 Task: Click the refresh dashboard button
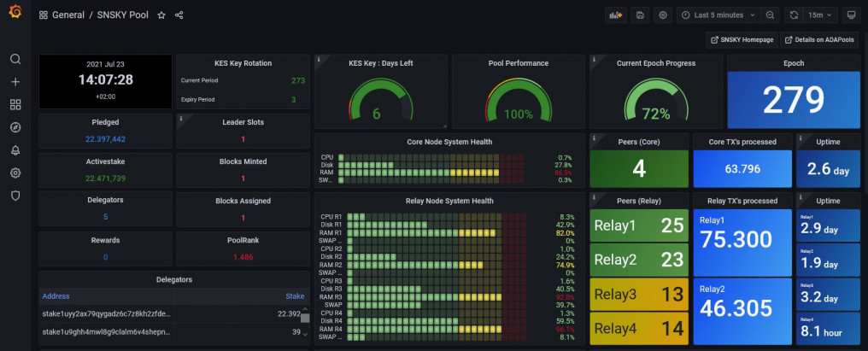tap(794, 15)
